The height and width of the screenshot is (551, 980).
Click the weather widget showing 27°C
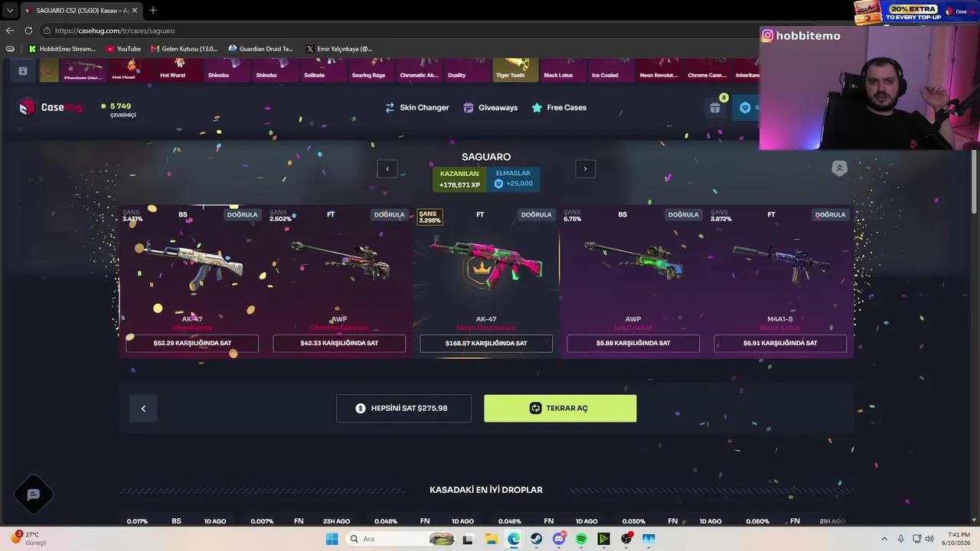(29, 539)
